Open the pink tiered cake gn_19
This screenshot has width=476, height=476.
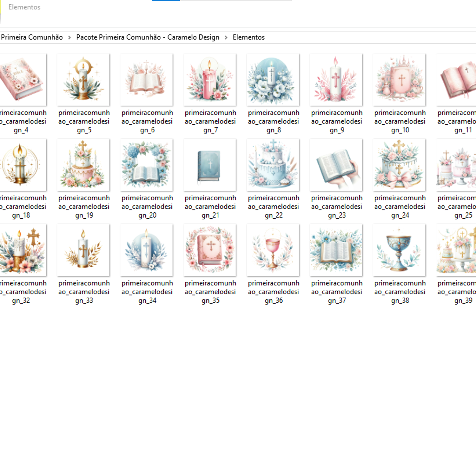click(x=83, y=165)
